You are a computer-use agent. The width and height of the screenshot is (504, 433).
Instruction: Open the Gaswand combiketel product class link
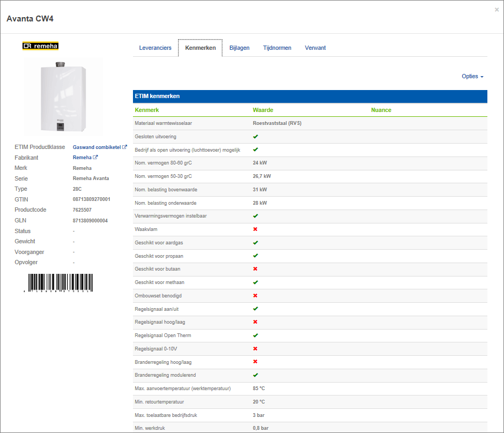click(x=97, y=147)
